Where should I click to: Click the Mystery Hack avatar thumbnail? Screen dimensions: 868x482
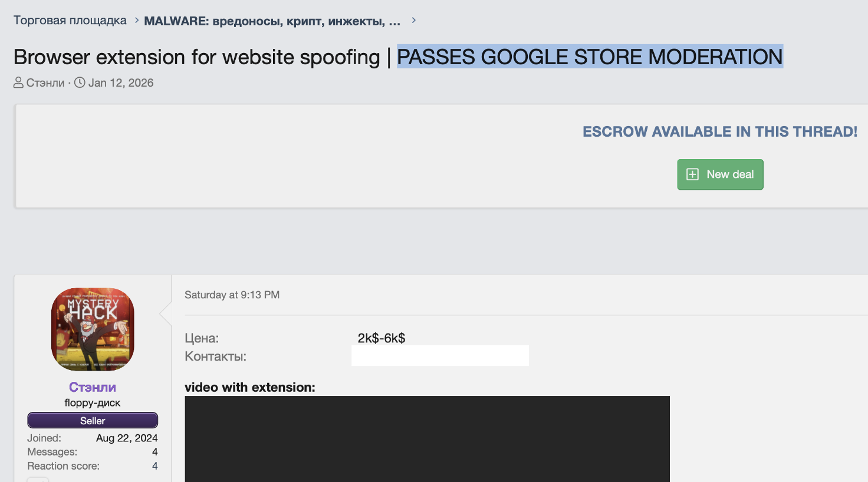pos(92,329)
